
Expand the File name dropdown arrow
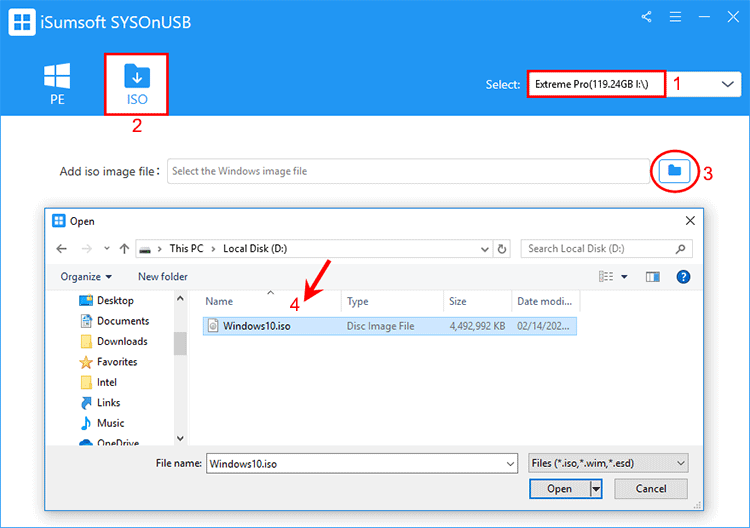coord(510,464)
